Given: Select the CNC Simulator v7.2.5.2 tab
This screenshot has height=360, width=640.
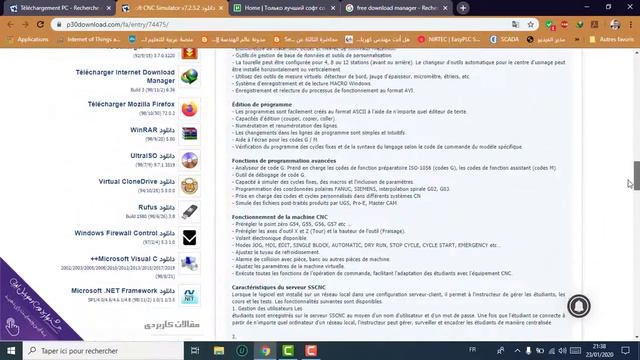Looking at the screenshot, I should coord(173,8).
